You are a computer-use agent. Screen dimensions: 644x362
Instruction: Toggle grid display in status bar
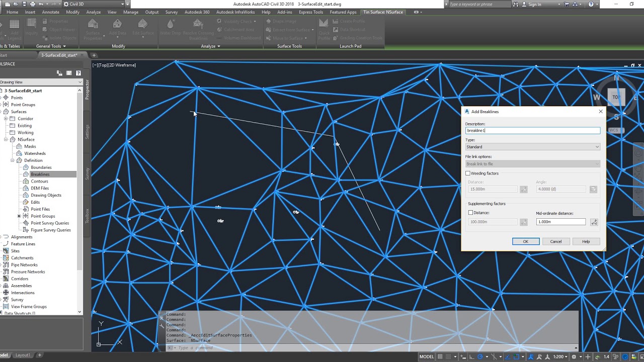click(x=440, y=356)
